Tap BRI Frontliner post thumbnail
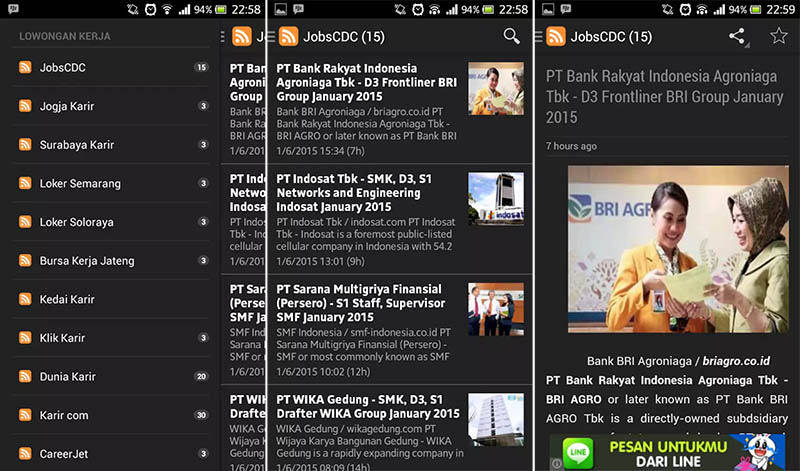 point(496,88)
